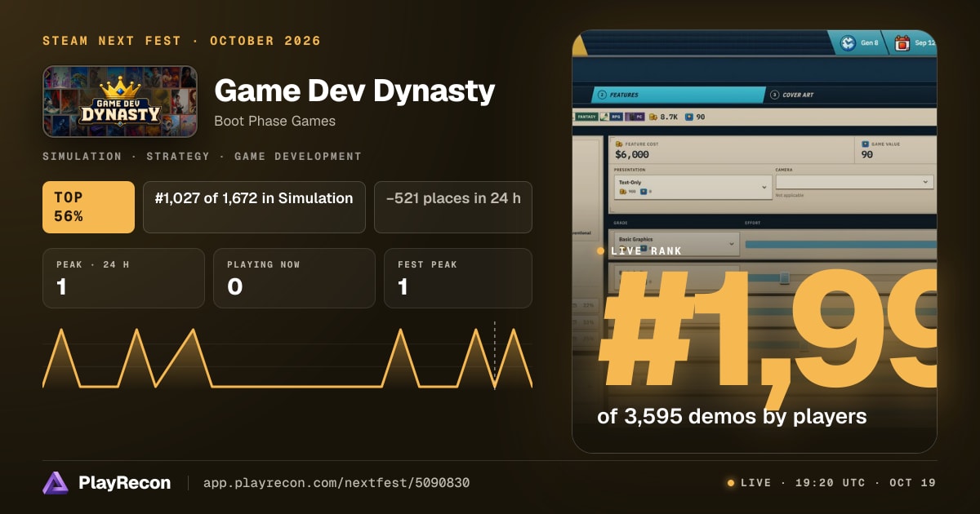Click the 19:20 UTC timestamp

tap(829, 483)
